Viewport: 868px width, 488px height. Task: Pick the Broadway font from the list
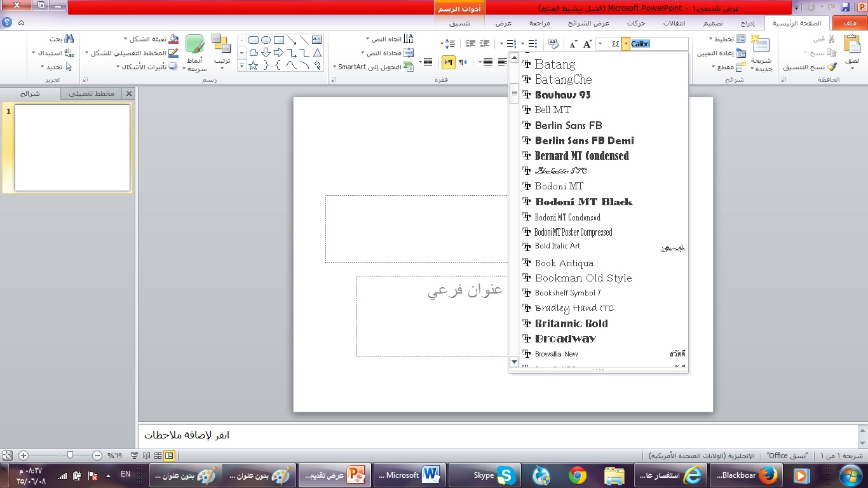(565, 339)
